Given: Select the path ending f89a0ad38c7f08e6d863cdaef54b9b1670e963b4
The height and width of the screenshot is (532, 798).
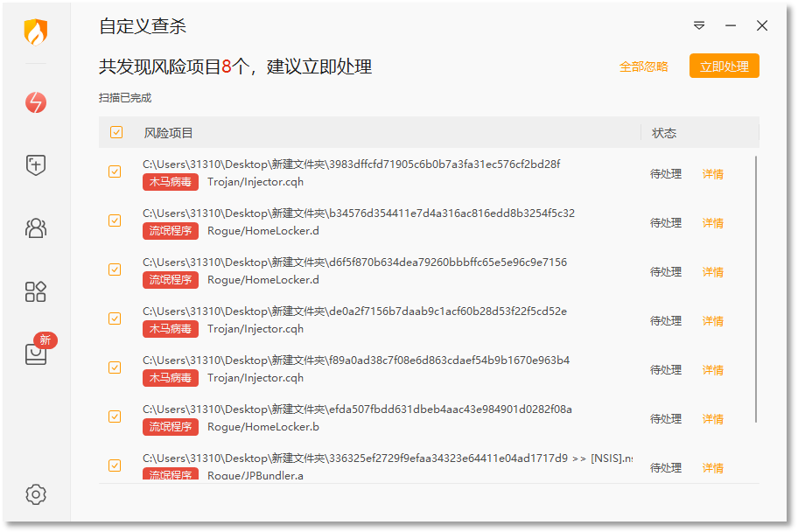Looking at the screenshot, I should click(356, 360).
